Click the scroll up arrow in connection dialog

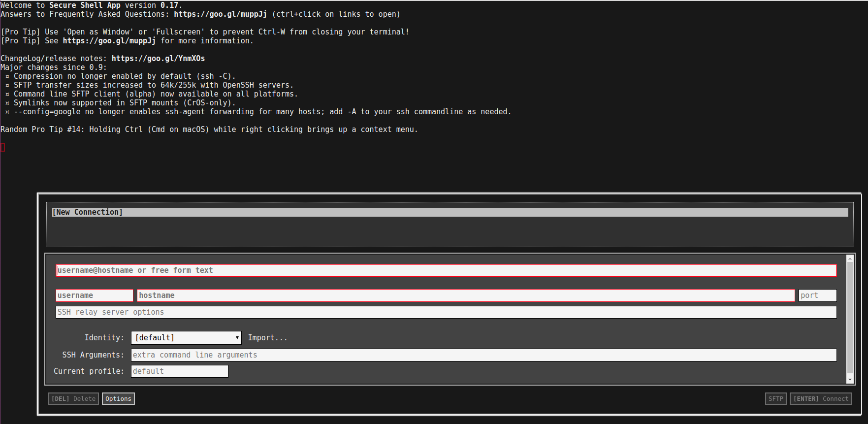pos(850,258)
